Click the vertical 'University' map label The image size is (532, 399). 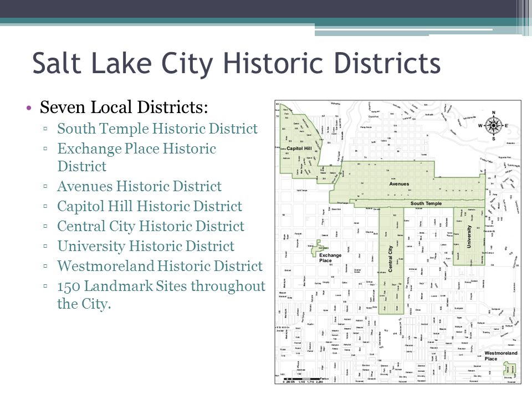[469, 237]
